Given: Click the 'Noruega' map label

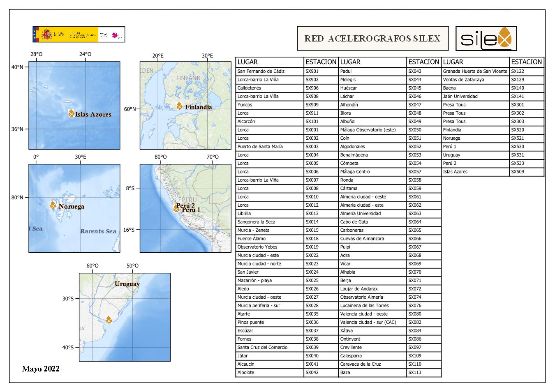Looking at the screenshot, I should (72, 206).
